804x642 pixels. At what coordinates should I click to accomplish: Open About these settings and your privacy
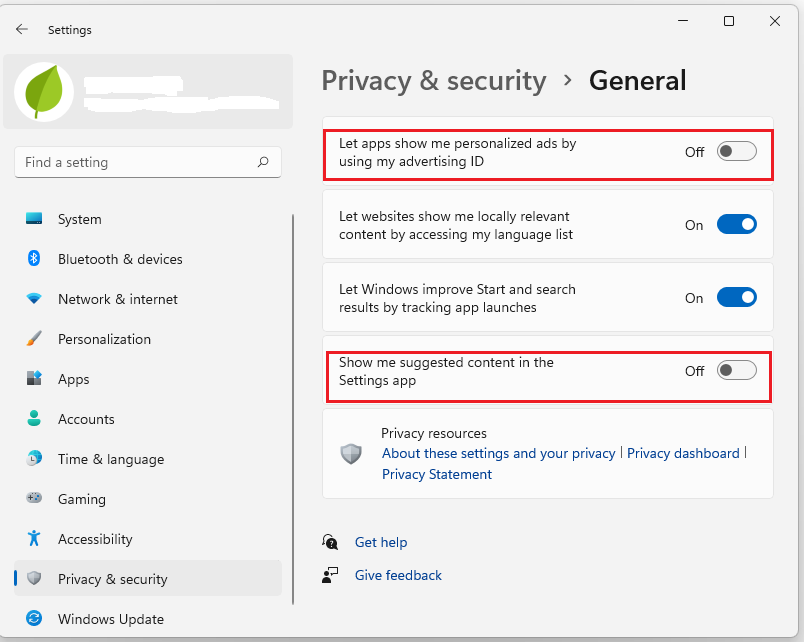click(x=498, y=453)
